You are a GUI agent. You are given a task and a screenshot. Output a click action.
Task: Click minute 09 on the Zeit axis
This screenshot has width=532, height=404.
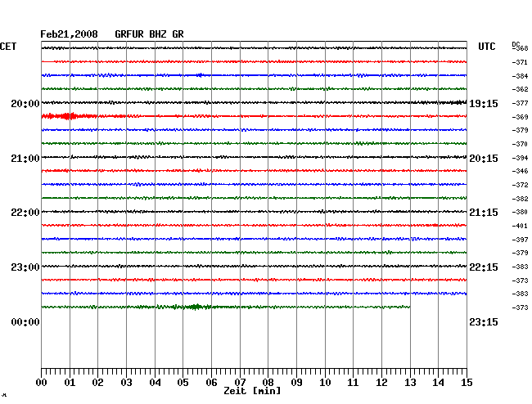click(x=296, y=383)
